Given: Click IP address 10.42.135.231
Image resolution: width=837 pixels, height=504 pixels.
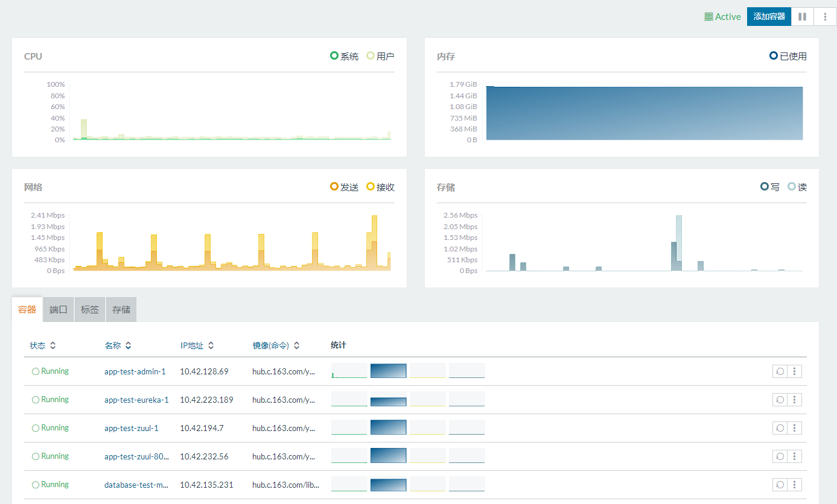Looking at the screenshot, I should click(x=206, y=485).
